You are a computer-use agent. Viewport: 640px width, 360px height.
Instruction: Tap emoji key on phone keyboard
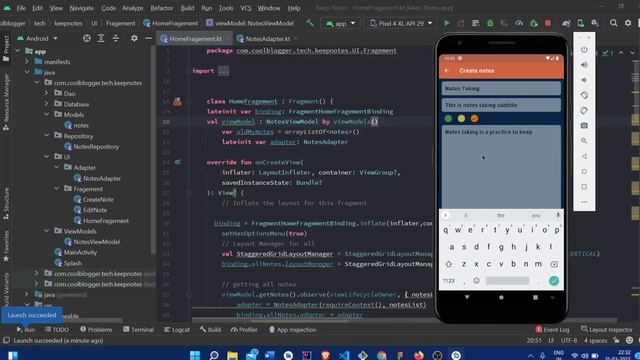476,281
